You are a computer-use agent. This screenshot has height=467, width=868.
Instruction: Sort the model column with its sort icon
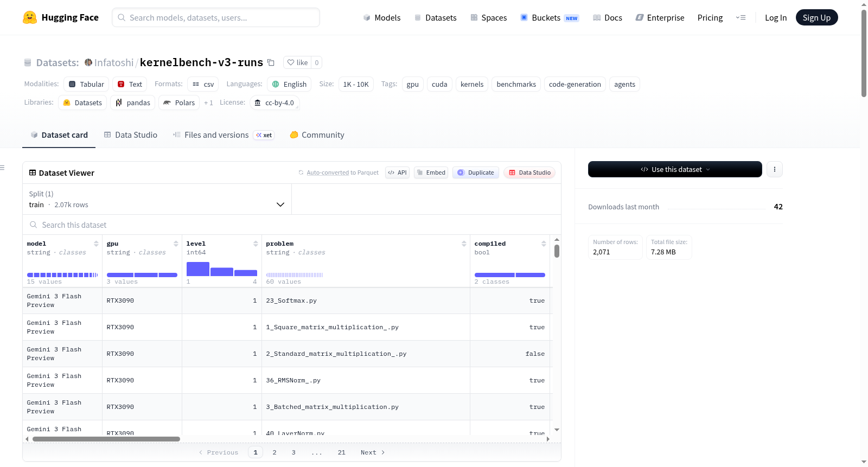(96, 244)
